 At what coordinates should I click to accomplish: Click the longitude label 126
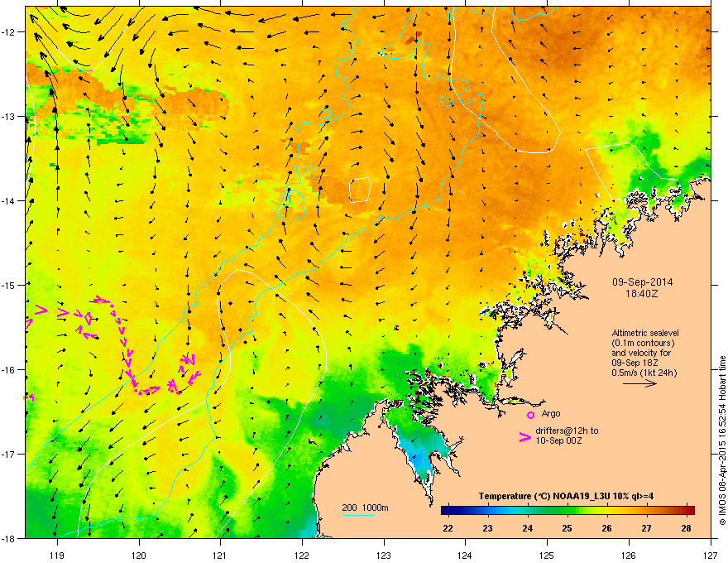629,555
